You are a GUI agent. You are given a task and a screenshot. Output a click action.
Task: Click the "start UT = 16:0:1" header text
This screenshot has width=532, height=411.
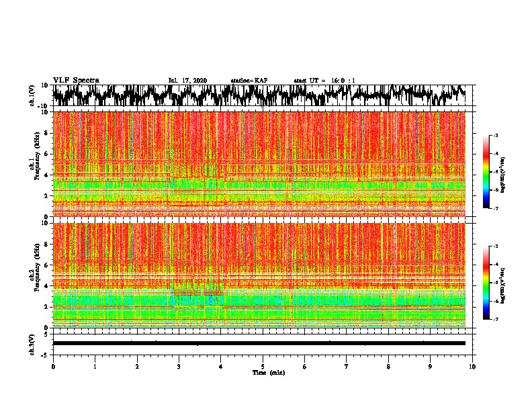tap(324, 81)
